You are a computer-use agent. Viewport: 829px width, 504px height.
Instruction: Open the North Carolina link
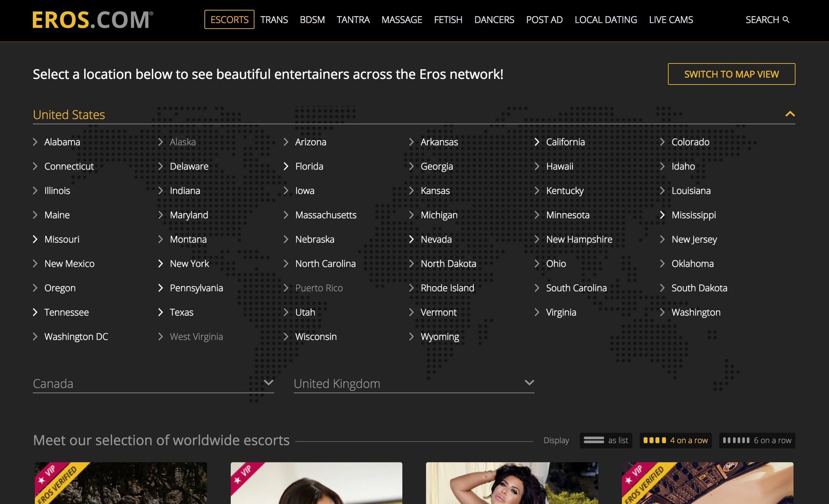[325, 263]
